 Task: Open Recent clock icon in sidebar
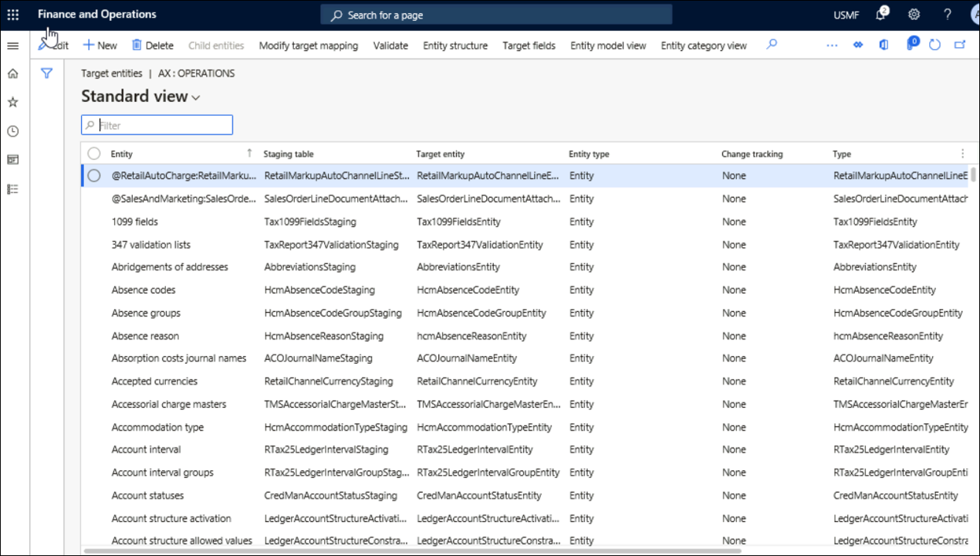coord(13,131)
